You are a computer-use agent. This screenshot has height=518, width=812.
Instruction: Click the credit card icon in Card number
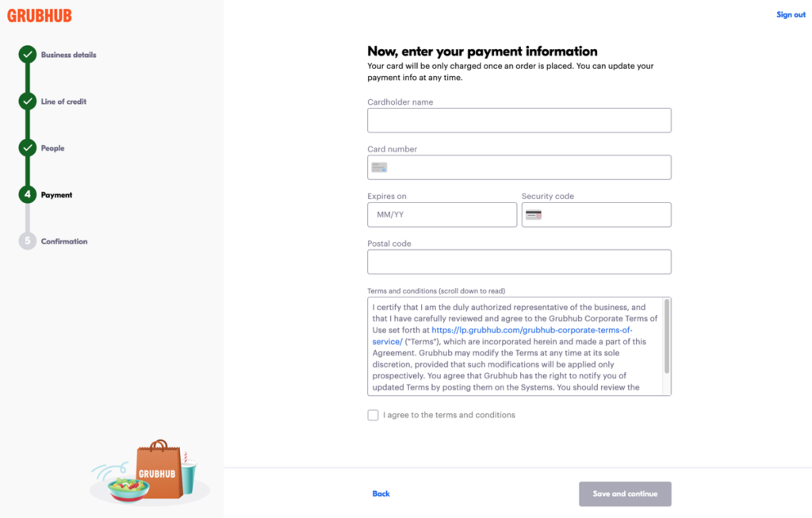click(x=379, y=167)
